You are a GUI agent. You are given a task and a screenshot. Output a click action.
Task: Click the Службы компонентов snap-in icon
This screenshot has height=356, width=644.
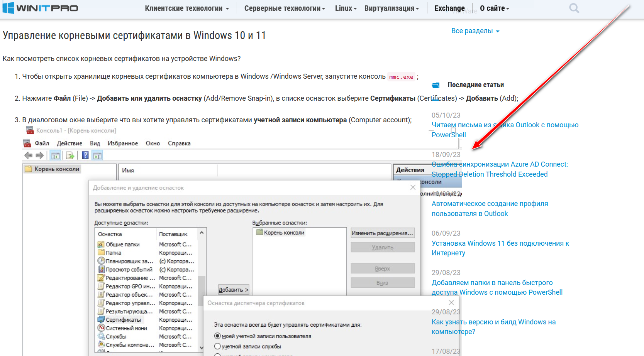(101, 345)
